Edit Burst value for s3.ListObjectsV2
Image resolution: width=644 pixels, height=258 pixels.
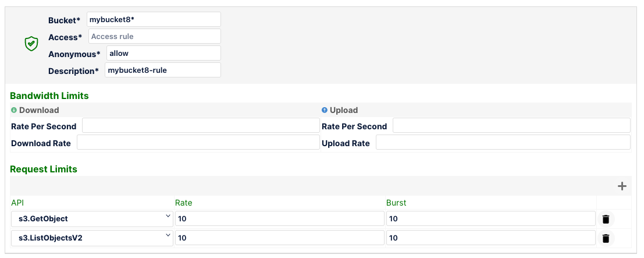point(490,238)
